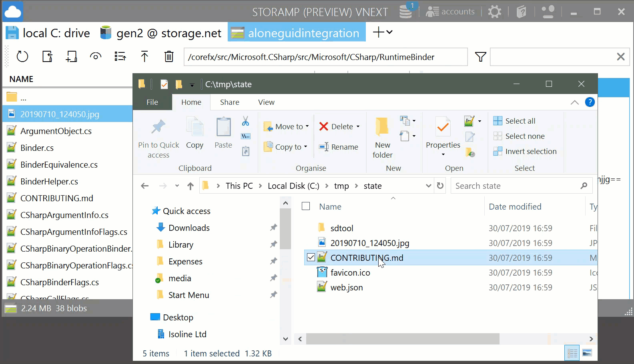
Task: Clear the Storamp filter box with X
Action: [x=621, y=57]
